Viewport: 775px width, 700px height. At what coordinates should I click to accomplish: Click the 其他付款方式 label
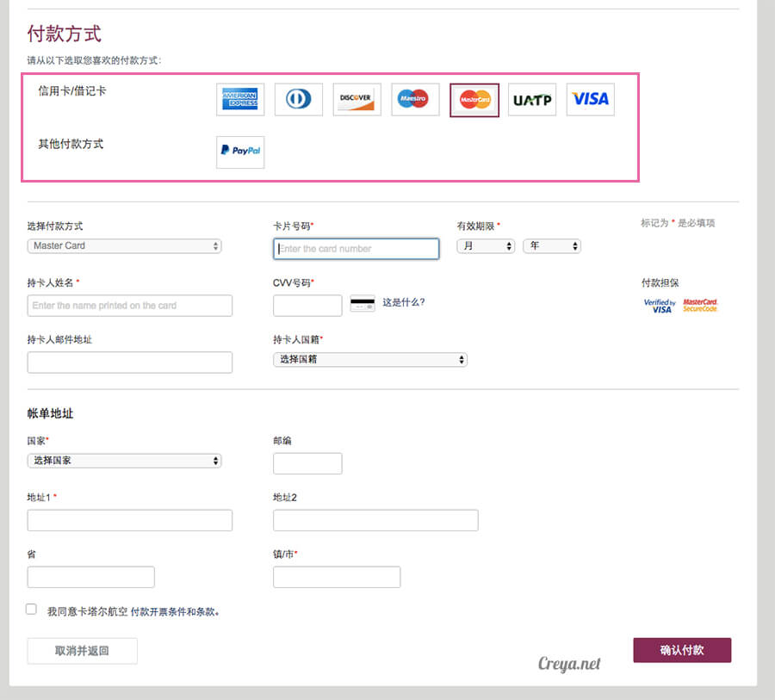71,144
